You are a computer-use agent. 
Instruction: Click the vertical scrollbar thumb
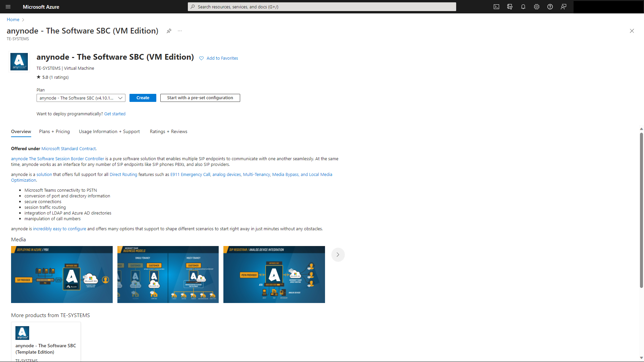click(641, 210)
